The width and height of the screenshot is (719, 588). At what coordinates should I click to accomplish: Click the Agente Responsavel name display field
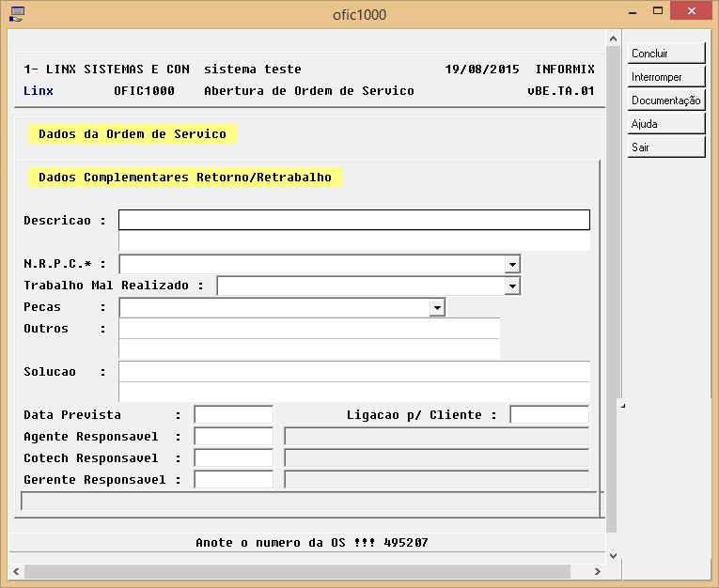pyautogui.click(x=436, y=436)
